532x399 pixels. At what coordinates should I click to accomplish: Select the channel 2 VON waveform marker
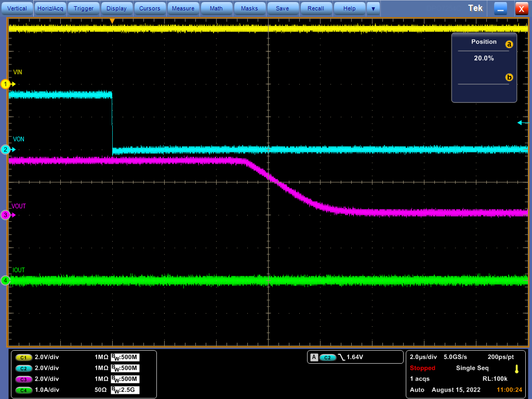[6, 150]
